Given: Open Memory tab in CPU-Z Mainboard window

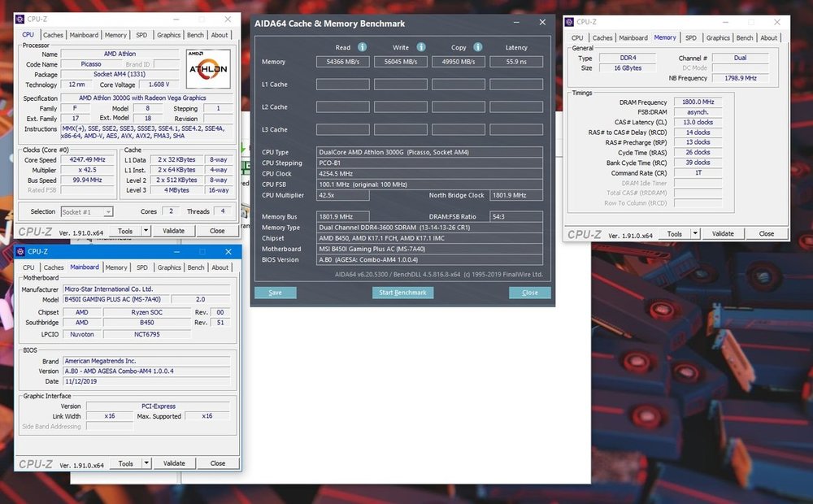Looking at the screenshot, I should (116, 267).
